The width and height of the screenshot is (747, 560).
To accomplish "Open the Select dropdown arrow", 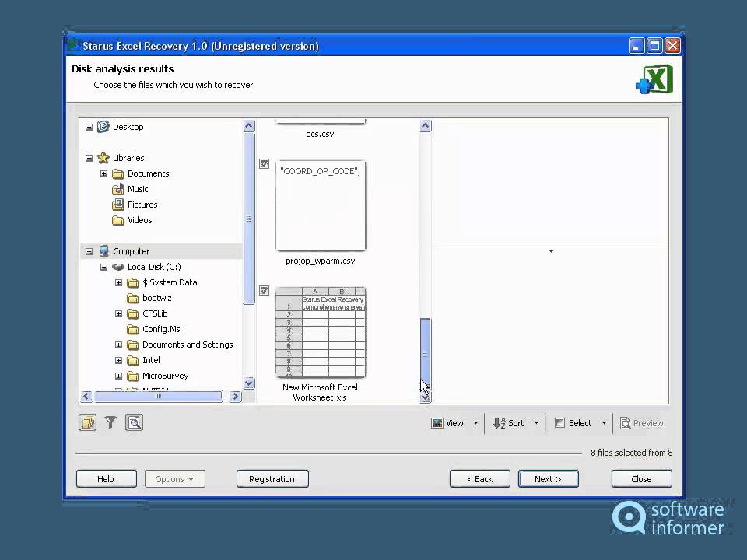I will [604, 423].
